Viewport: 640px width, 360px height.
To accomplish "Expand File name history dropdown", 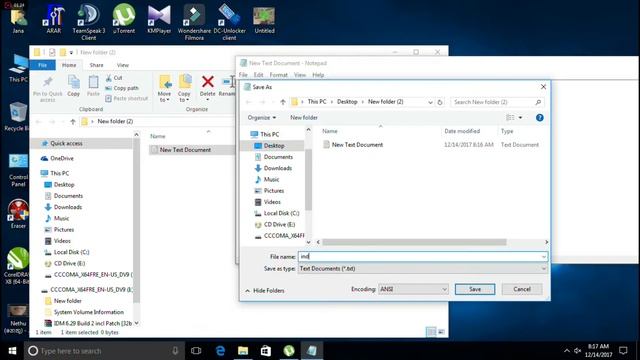I will 543,257.
